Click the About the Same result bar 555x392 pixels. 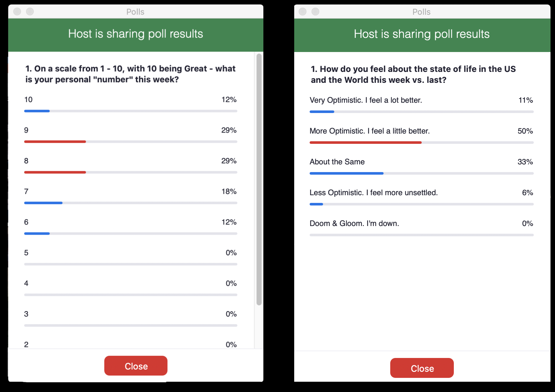pos(347,173)
